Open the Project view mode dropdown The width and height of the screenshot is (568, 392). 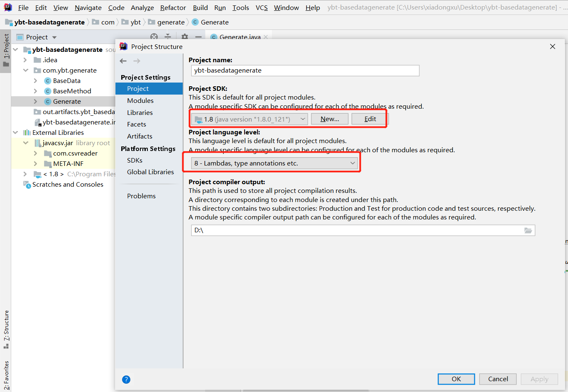pyautogui.click(x=54, y=37)
